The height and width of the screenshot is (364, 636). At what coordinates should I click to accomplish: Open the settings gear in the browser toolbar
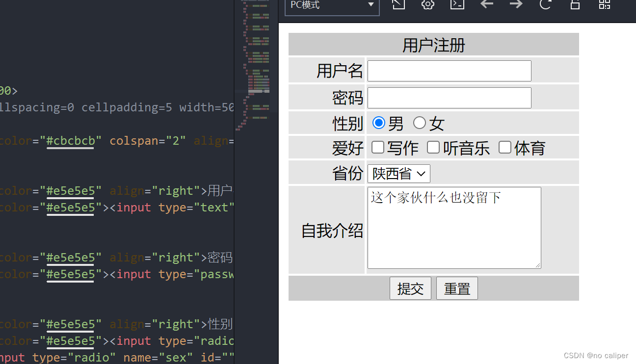[x=427, y=5]
